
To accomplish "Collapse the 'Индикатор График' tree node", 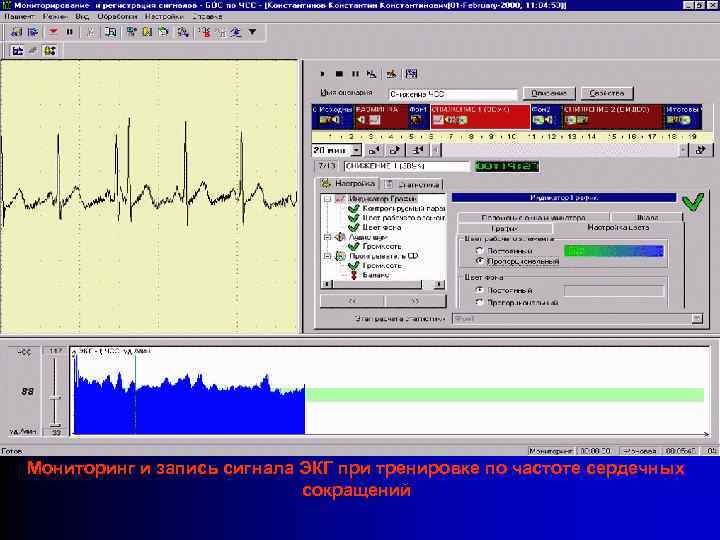I will pos(325,198).
